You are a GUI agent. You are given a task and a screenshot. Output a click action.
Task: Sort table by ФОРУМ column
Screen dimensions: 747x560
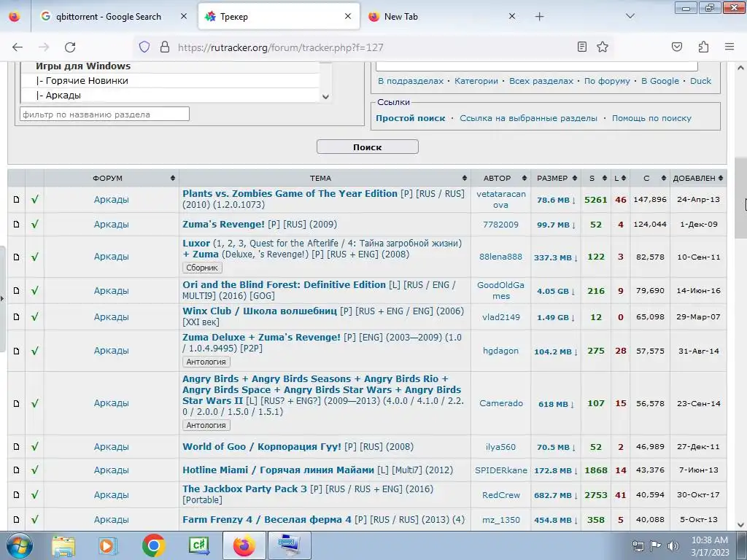(108, 178)
